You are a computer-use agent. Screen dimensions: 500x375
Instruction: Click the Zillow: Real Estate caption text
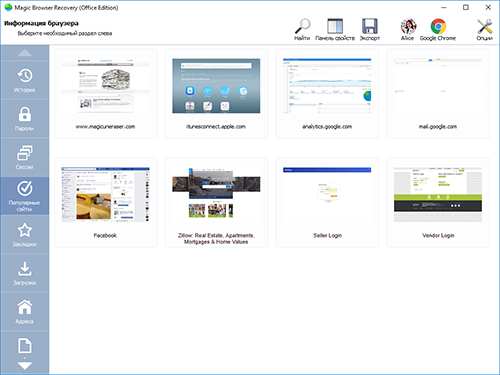216,239
